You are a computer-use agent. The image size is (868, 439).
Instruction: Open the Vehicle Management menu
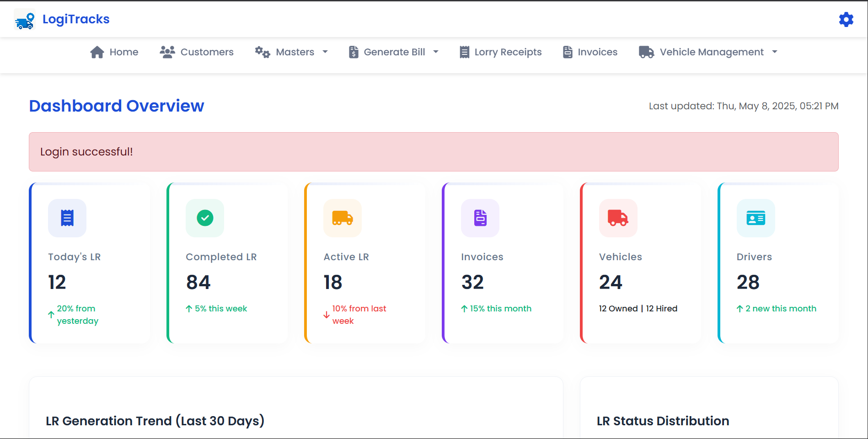[708, 52]
